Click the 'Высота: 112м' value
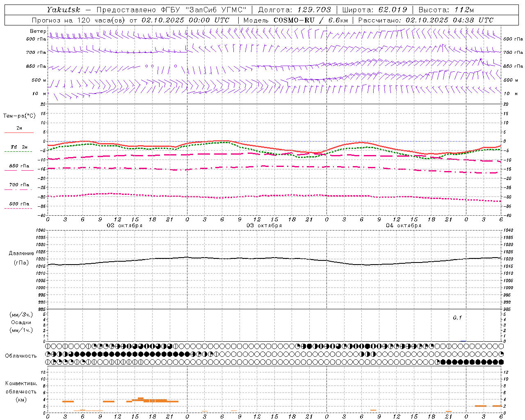 pyautogui.click(x=446, y=10)
